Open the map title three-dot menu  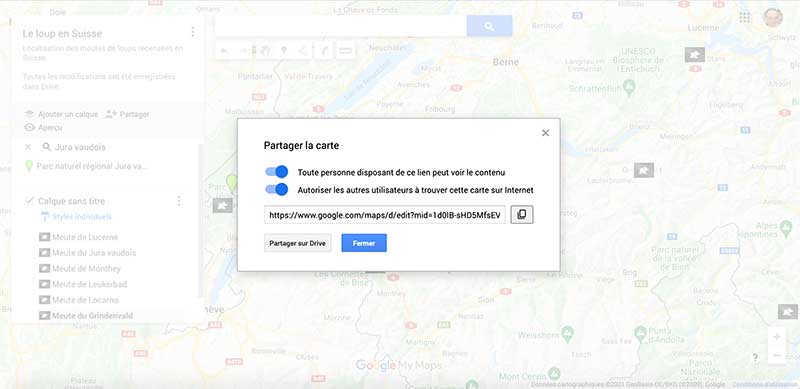(x=192, y=33)
